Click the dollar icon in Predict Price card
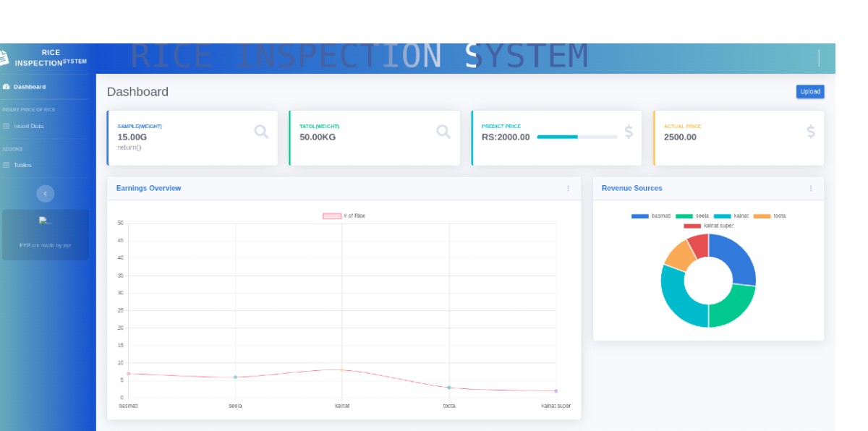This screenshot has width=868, height=431. (x=629, y=132)
